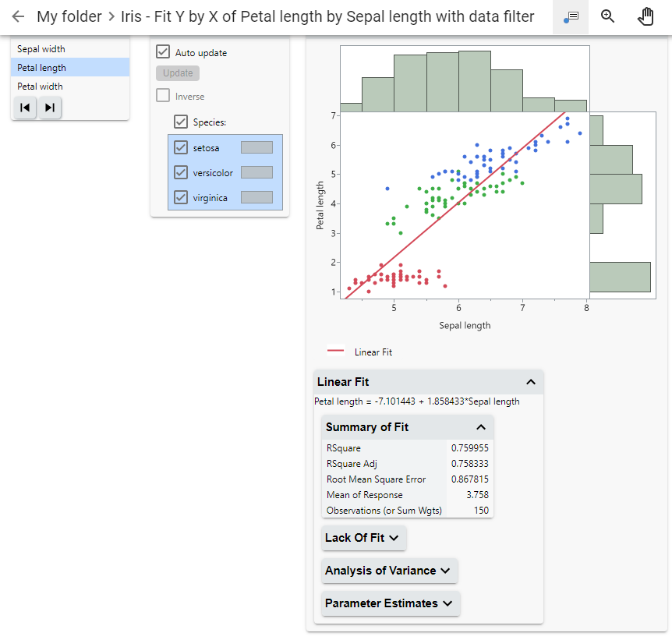Screen dimensions: 672x640
Task: Click the Update button
Action: click(x=178, y=73)
